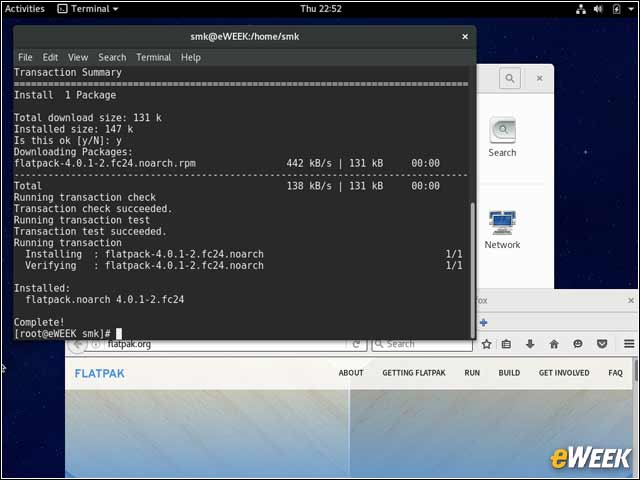Click the Thu 22:52 clock
The height and width of the screenshot is (480, 640).
click(x=321, y=9)
